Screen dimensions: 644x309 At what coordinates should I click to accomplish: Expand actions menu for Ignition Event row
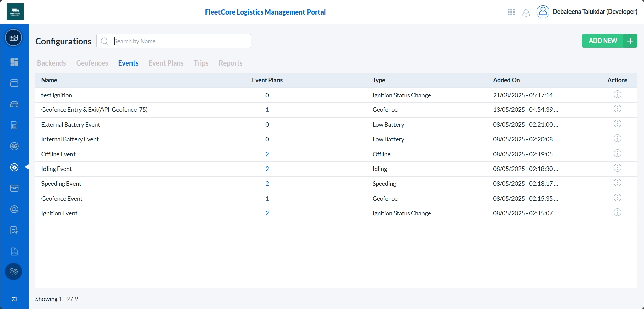coord(617,212)
